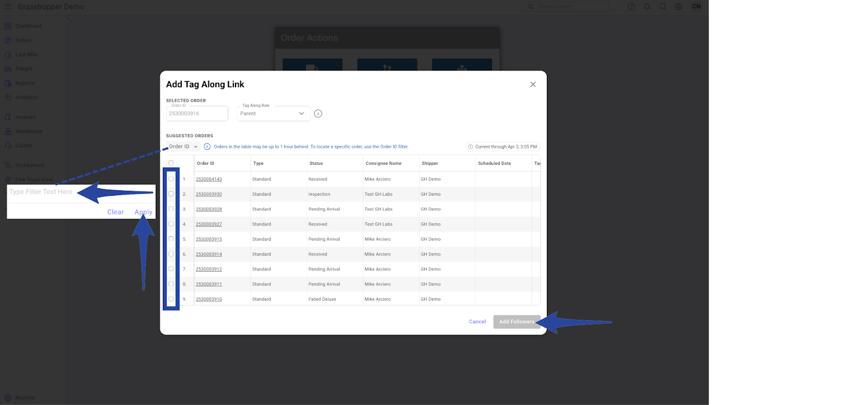Click the Cancel button
This screenshot has width=868, height=405.
(x=477, y=322)
